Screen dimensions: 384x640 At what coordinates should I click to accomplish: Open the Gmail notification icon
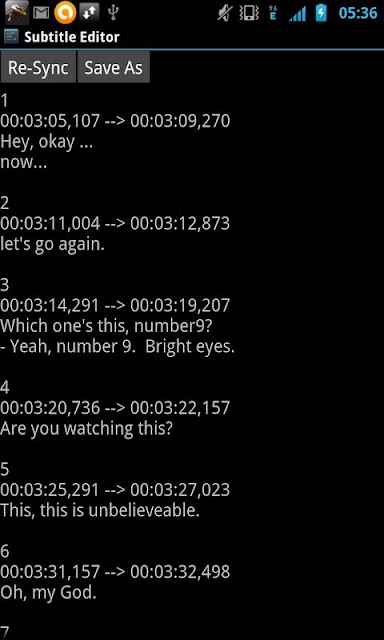41,13
